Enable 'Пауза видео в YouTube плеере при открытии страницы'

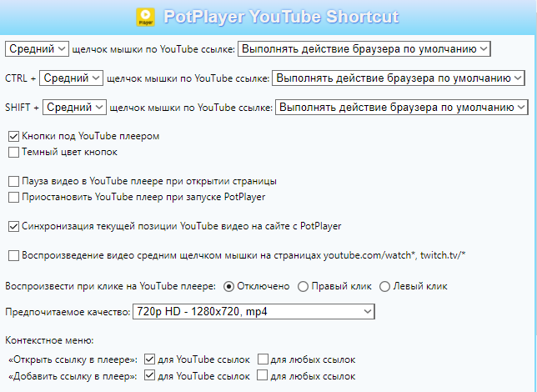(x=13, y=181)
